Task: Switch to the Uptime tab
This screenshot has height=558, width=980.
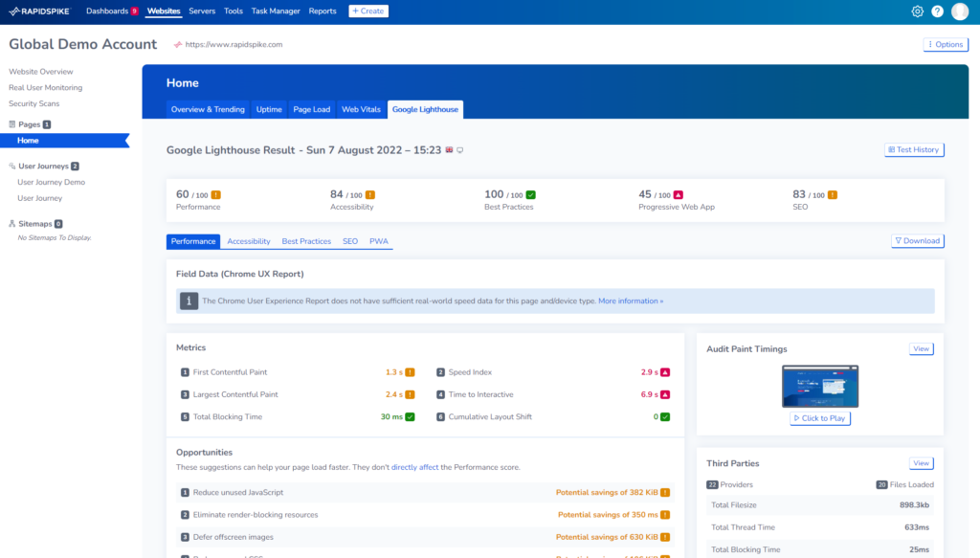Action: tap(269, 109)
